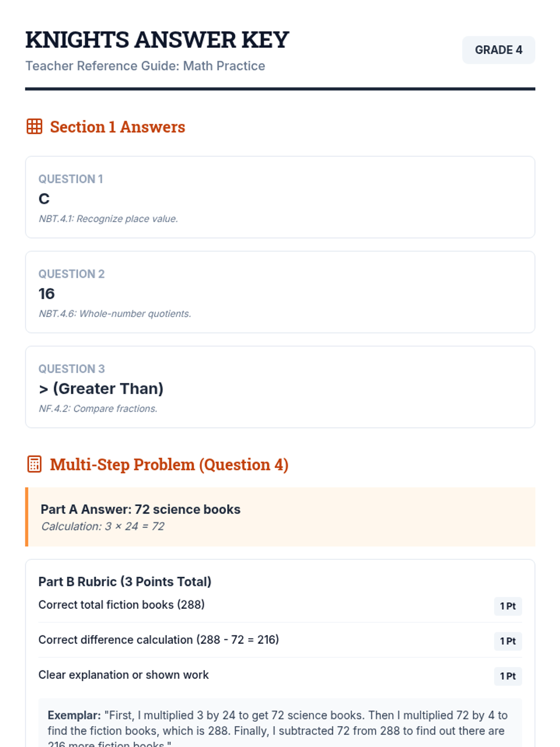Click the Teacher Reference Guide subtitle

click(x=145, y=66)
